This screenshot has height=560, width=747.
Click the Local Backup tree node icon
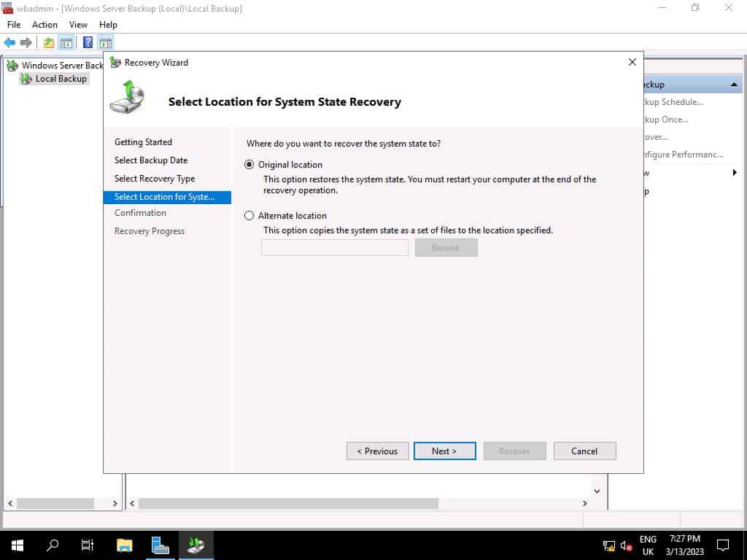pyautogui.click(x=26, y=79)
